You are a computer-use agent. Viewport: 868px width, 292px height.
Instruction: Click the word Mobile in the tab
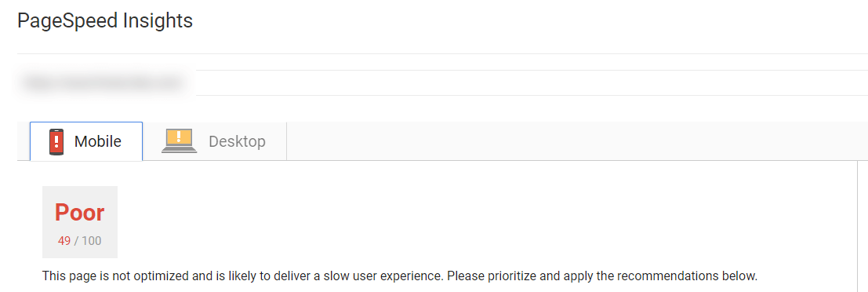(x=98, y=142)
